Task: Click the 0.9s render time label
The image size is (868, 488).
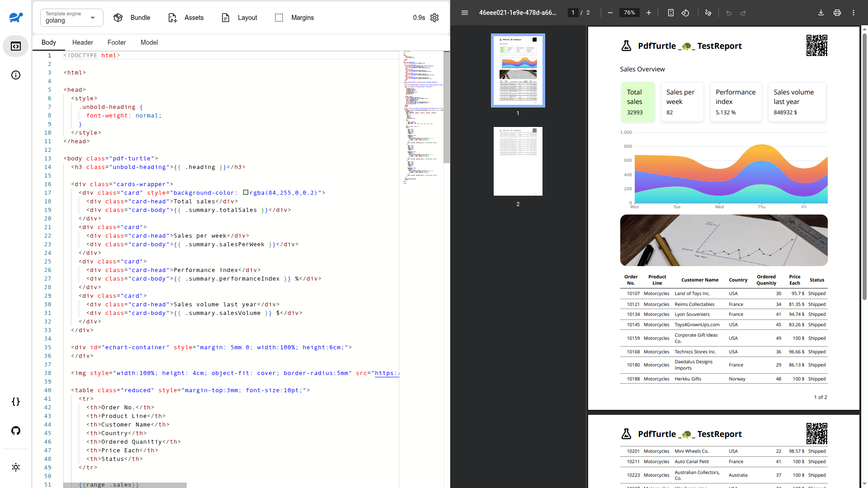Action: 419,18
